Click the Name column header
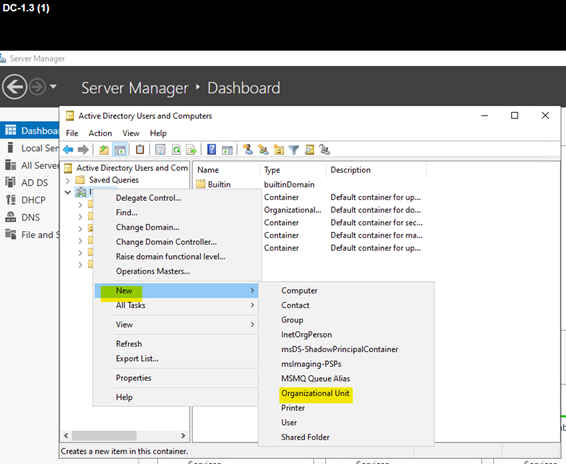The height and width of the screenshot is (464, 566). click(226, 170)
